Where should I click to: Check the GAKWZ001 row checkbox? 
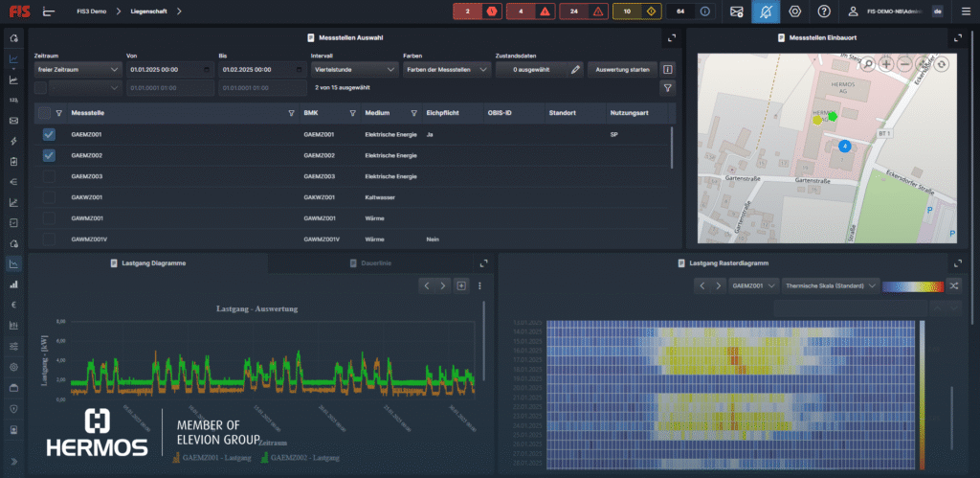49,197
